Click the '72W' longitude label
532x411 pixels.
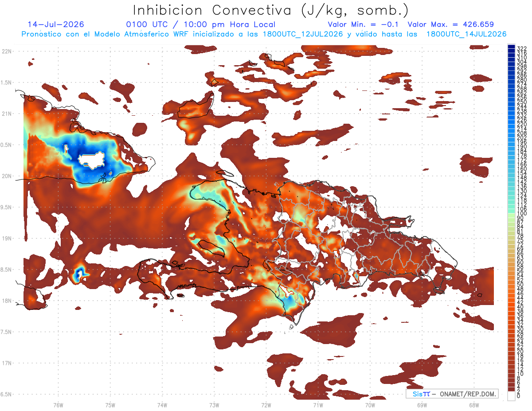coord(266,405)
